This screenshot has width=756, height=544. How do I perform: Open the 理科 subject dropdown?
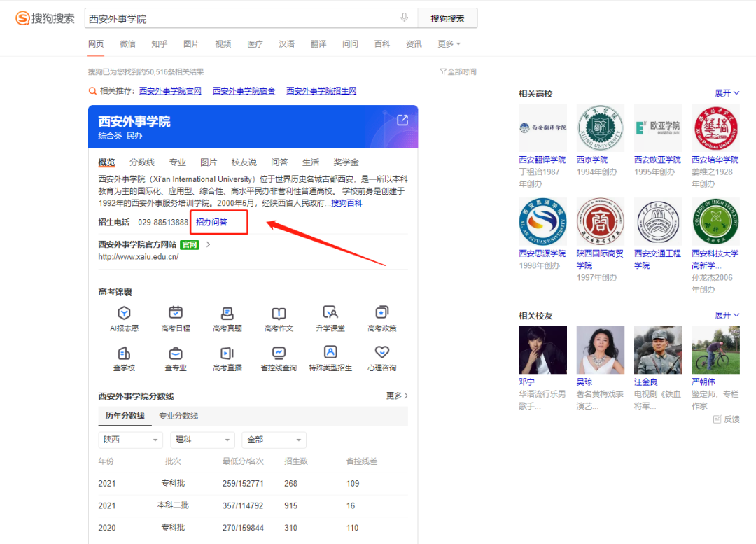[x=202, y=440]
